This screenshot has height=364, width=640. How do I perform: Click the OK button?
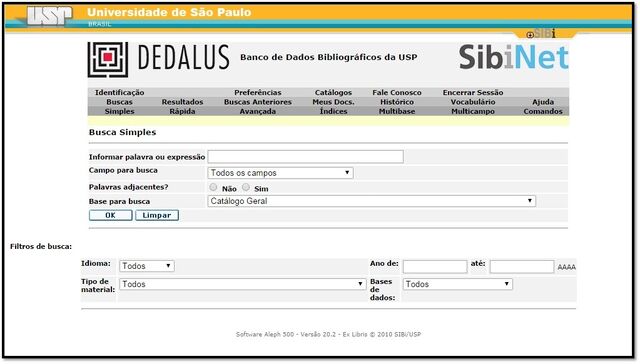pyautogui.click(x=111, y=215)
